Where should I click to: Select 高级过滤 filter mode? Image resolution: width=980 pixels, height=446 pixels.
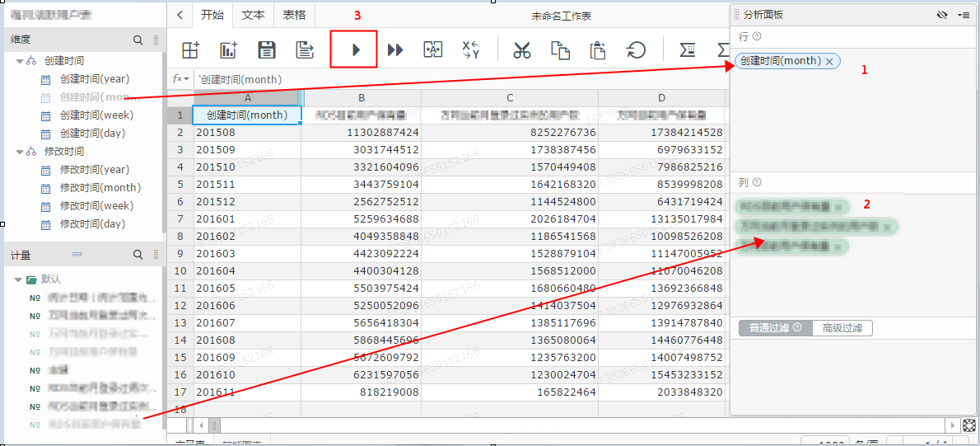(842, 328)
